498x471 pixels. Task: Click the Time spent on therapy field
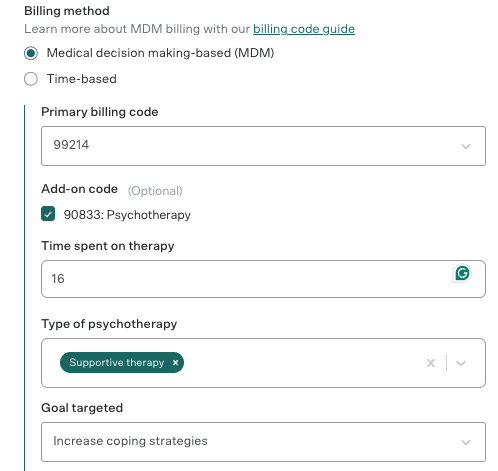(x=263, y=279)
